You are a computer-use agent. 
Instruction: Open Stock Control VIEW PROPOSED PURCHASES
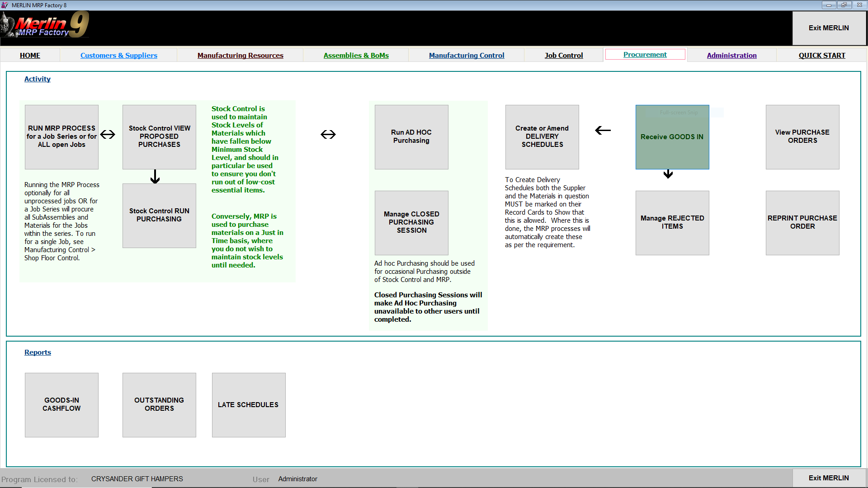(159, 137)
